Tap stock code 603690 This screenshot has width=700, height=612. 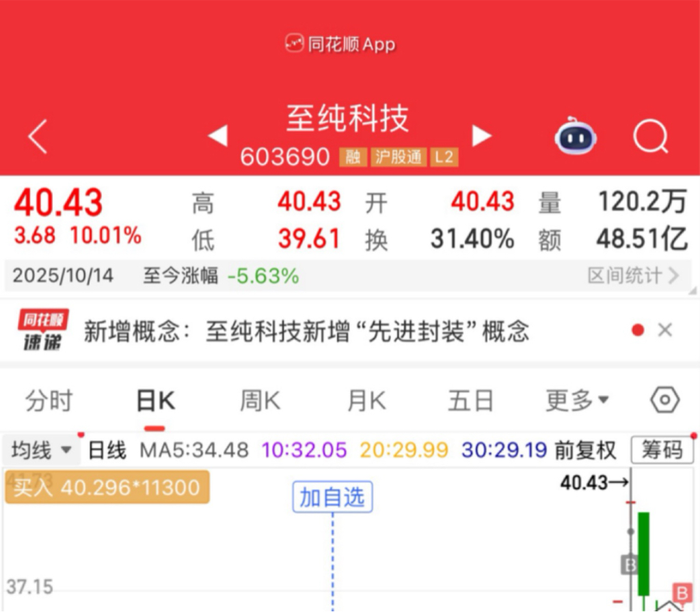coord(285,157)
